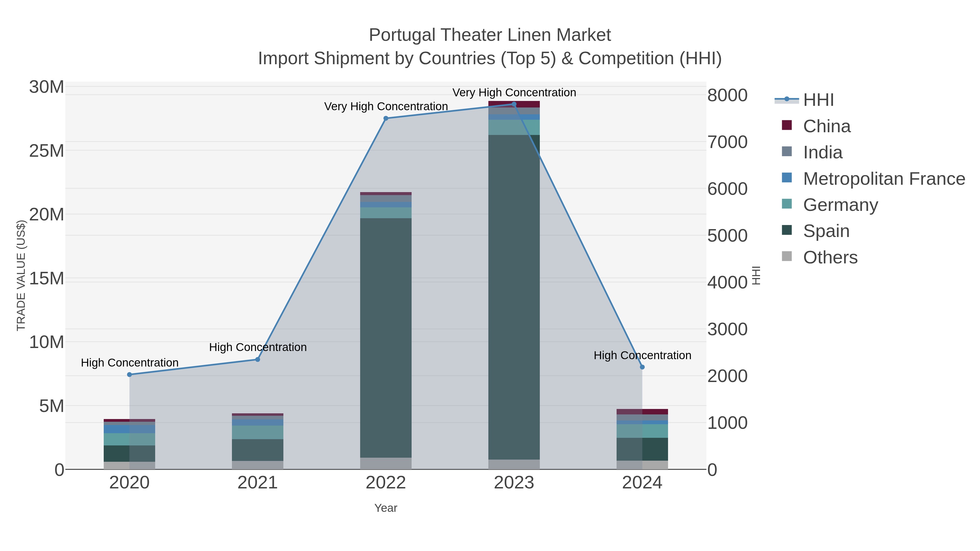Click the 'Portugal Theater Linen Market' title
Screen dimensions: 980x551
coord(490,35)
